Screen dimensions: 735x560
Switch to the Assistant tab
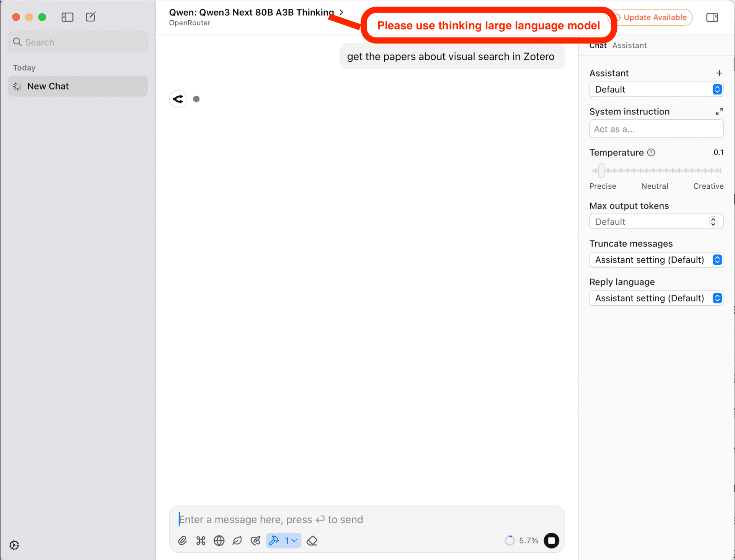click(x=629, y=46)
